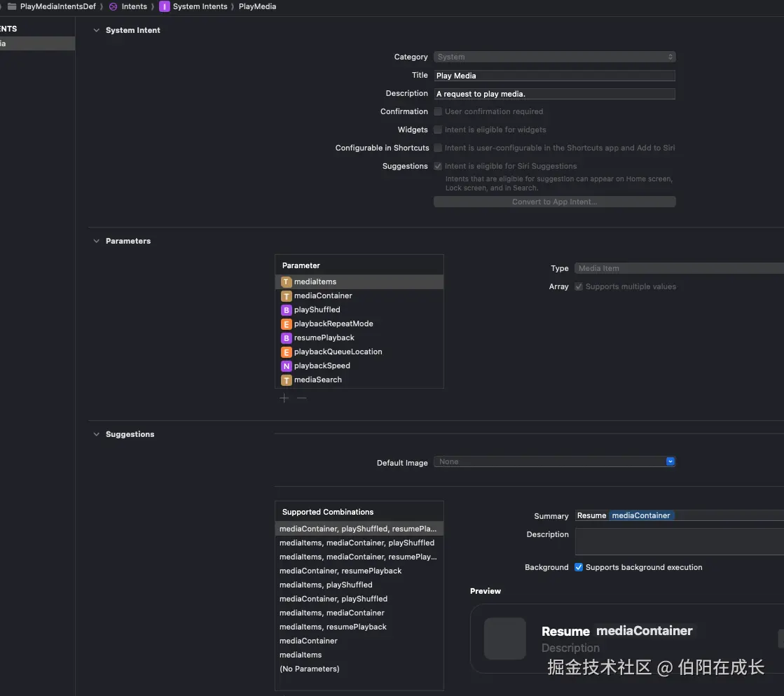Select the mediaItems-only combination

point(359,655)
